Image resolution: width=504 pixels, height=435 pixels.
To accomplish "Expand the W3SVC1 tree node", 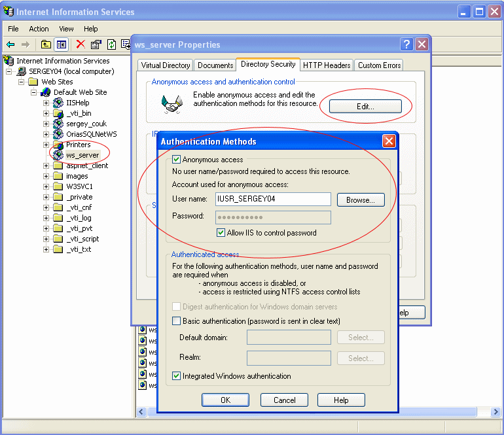I will pyautogui.click(x=46, y=186).
